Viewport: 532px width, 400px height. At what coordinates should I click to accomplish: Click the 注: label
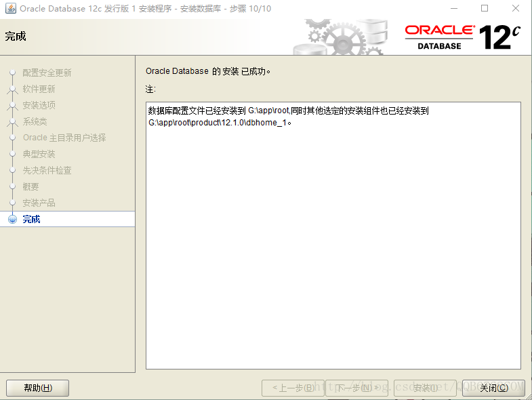pos(150,89)
